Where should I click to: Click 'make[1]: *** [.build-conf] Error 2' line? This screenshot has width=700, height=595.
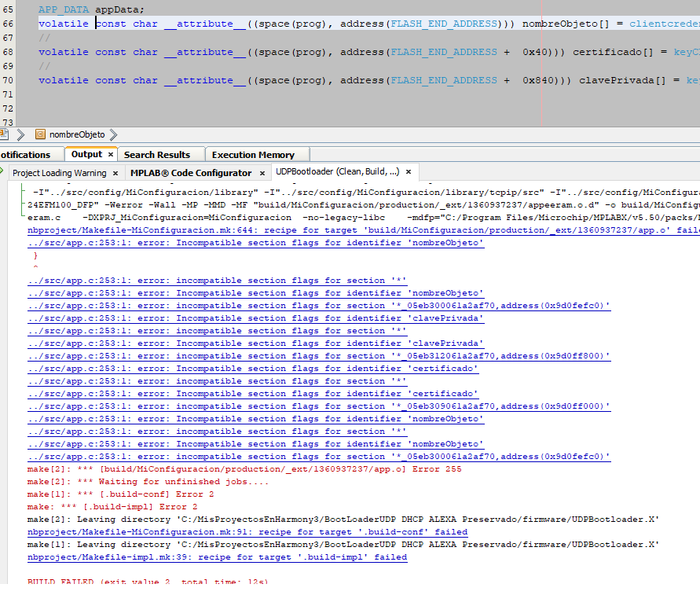[x=120, y=494]
